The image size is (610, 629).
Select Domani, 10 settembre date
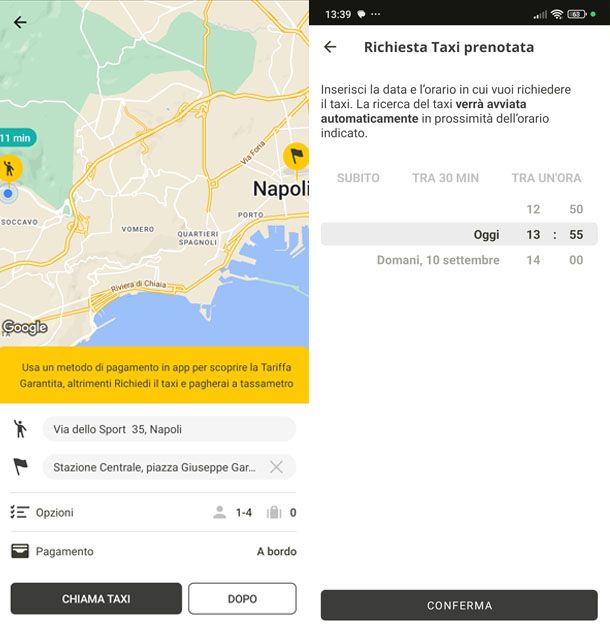click(x=438, y=260)
